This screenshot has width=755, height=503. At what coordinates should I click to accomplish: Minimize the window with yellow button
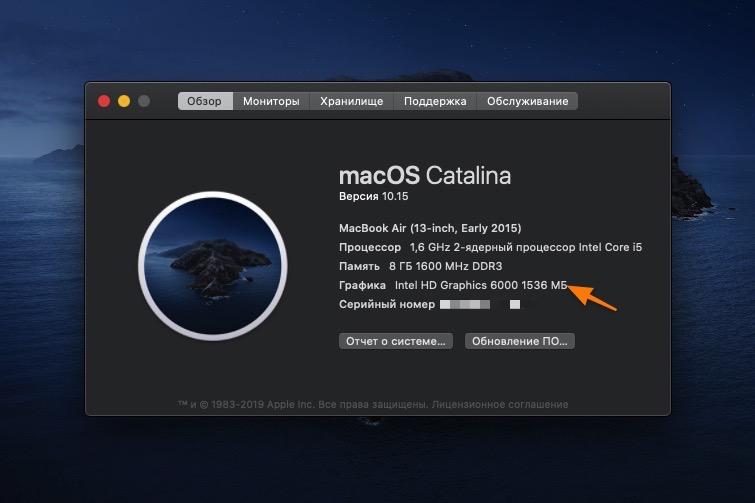point(124,101)
